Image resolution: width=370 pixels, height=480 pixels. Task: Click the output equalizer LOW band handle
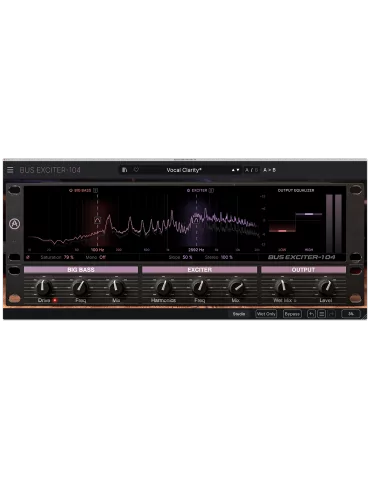282,231
